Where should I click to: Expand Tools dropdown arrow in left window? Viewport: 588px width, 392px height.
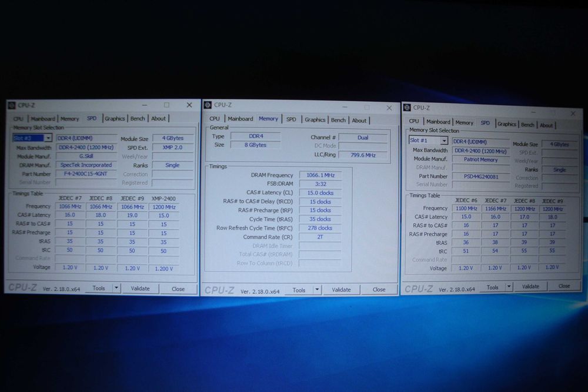pos(116,288)
